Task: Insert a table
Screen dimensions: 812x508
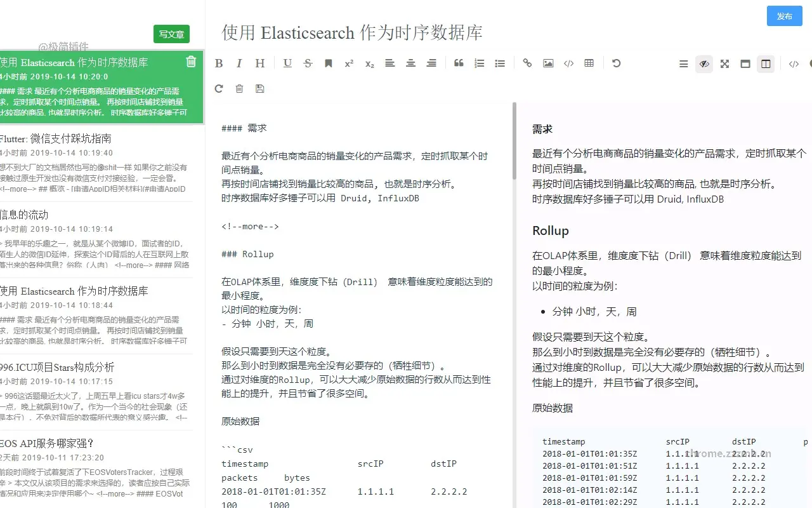Action: point(589,63)
